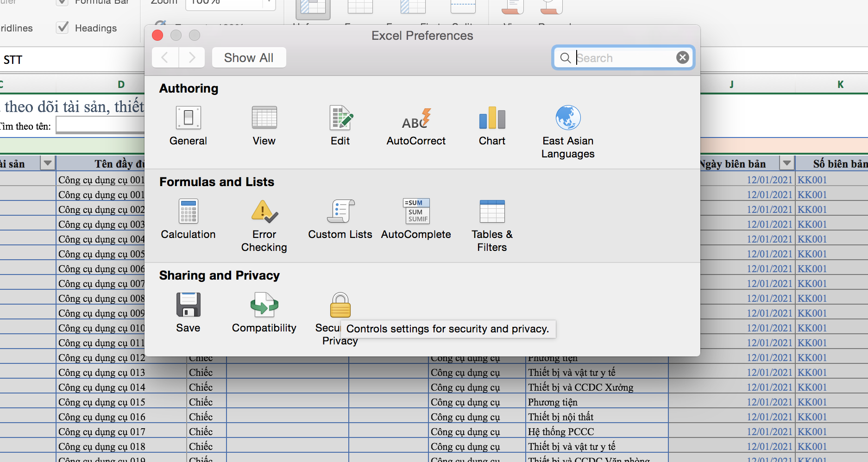Click the Show All button
The height and width of the screenshot is (462, 868).
249,57
